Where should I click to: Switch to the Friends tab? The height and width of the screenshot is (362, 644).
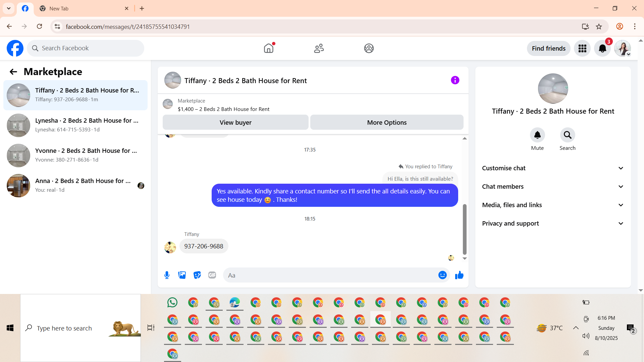[x=319, y=49]
